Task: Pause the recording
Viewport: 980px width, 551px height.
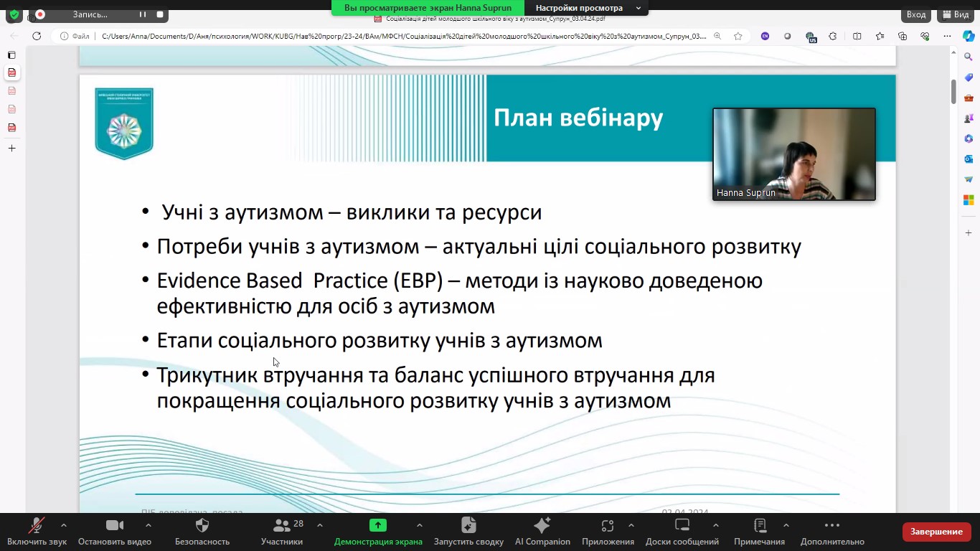Action: (143, 14)
